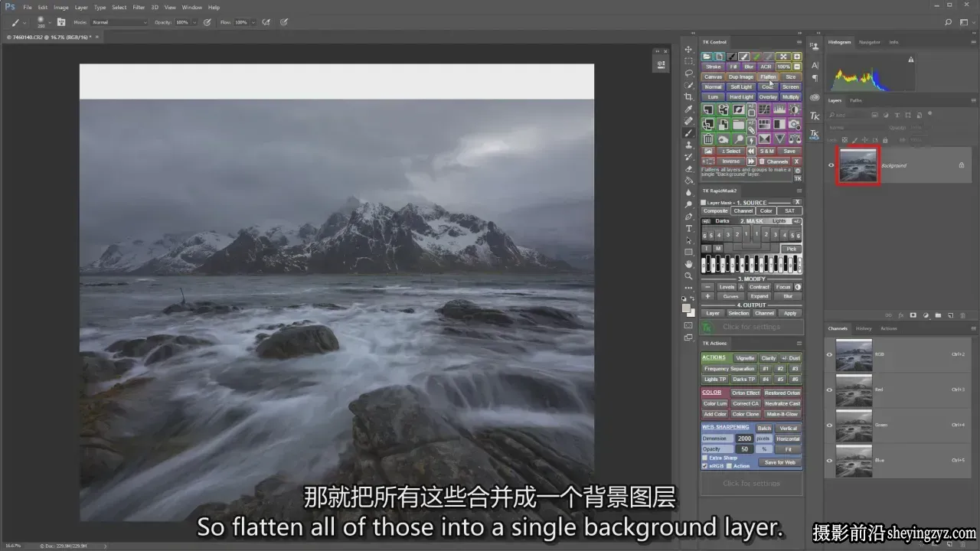Open the Flow dropdown in options bar
Screen dimensions: 980x551
[253, 22]
